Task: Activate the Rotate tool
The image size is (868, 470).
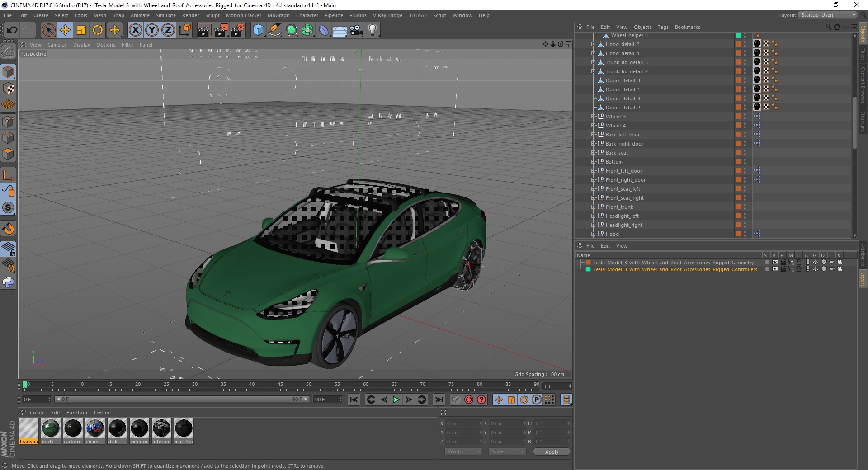Action: (x=98, y=30)
